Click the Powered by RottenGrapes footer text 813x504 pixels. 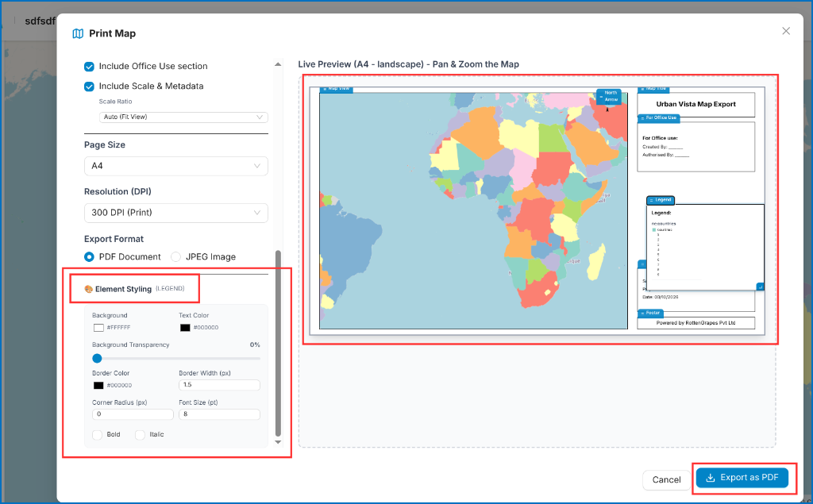(695, 322)
